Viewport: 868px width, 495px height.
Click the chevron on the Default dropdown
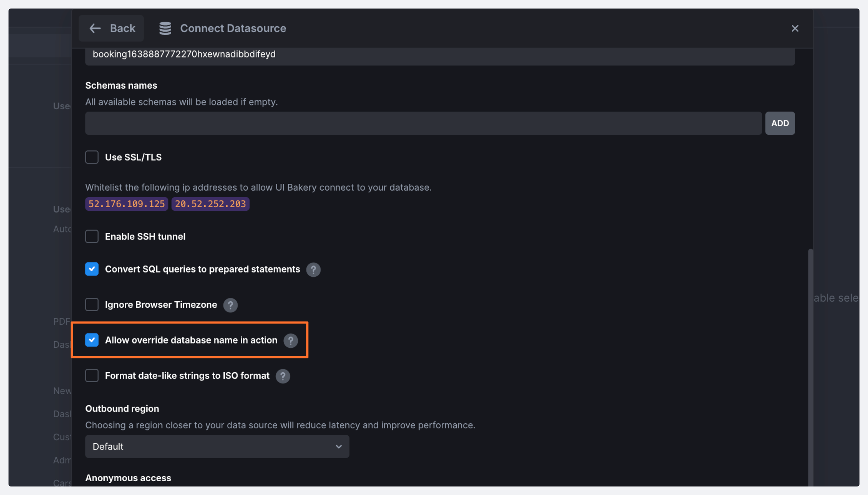click(x=339, y=447)
